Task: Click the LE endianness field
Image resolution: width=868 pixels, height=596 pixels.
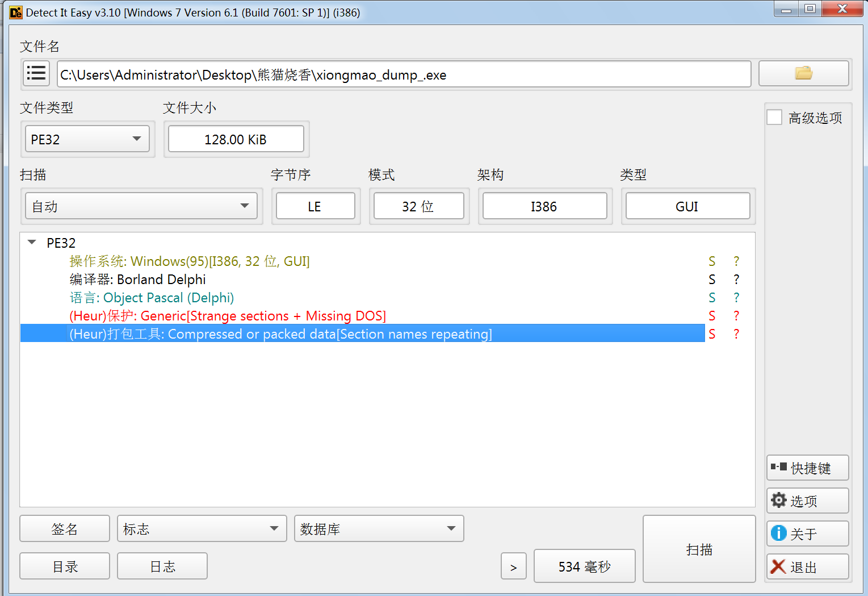Action: (315, 206)
